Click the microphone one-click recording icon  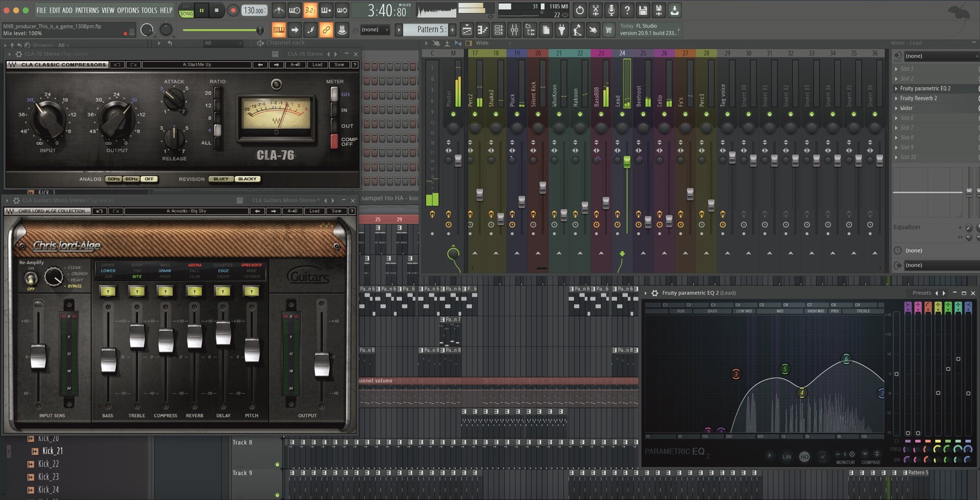pyautogui.click(x=611, y=10)
